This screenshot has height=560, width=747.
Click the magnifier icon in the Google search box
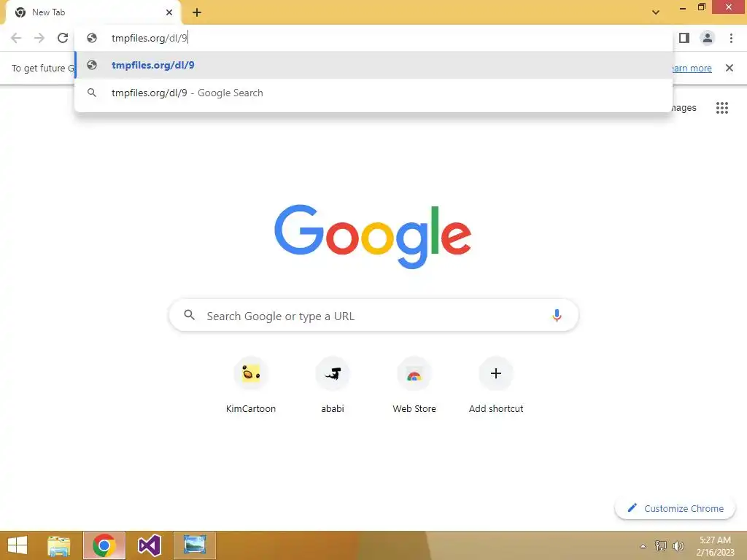189,315
